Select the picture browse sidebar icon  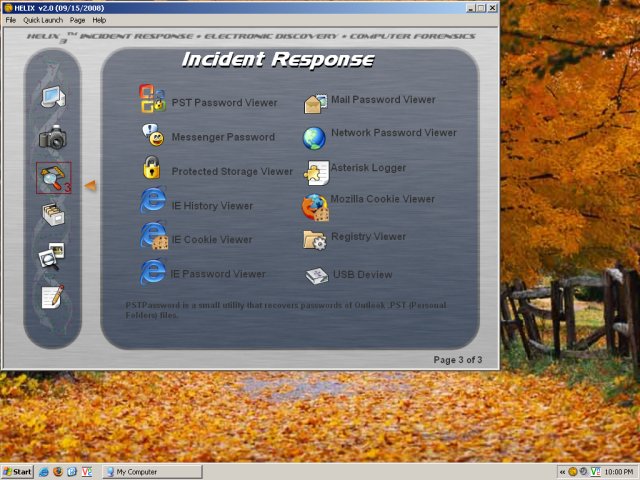click(x=51, y=256)
